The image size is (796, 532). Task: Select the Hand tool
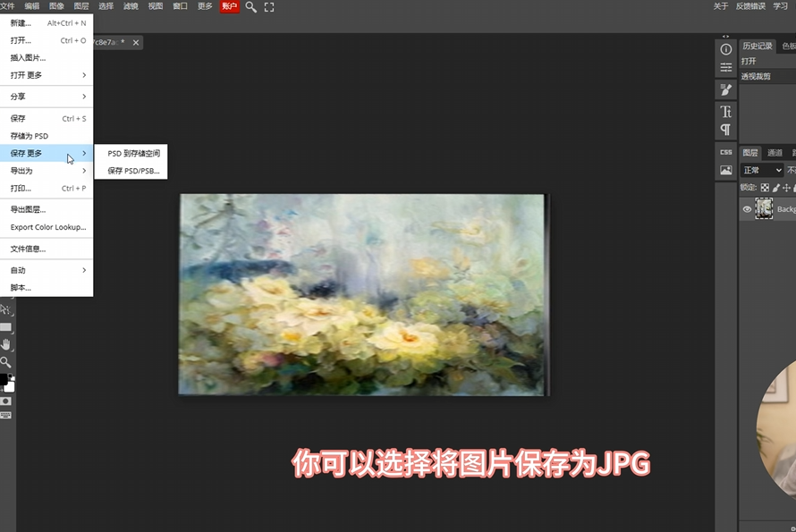pos(5,345)
